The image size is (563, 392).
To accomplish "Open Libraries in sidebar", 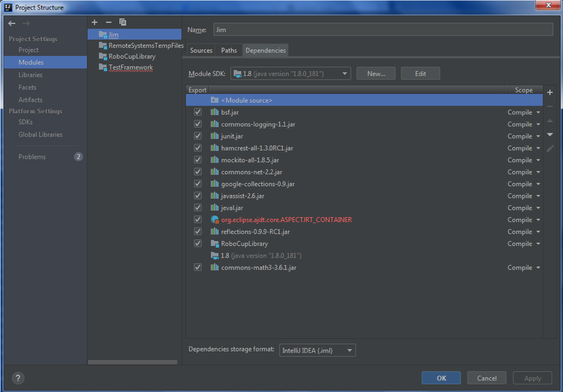I will [x=30, y=75].
